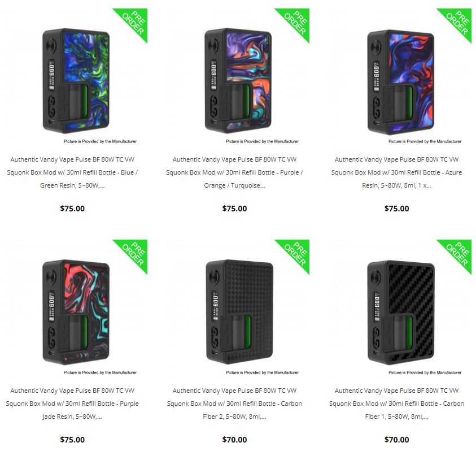Viewport: 476px width, 451px height.
Task: Open the Carbon Fiber 1 mod image
Action: point(401,313)
